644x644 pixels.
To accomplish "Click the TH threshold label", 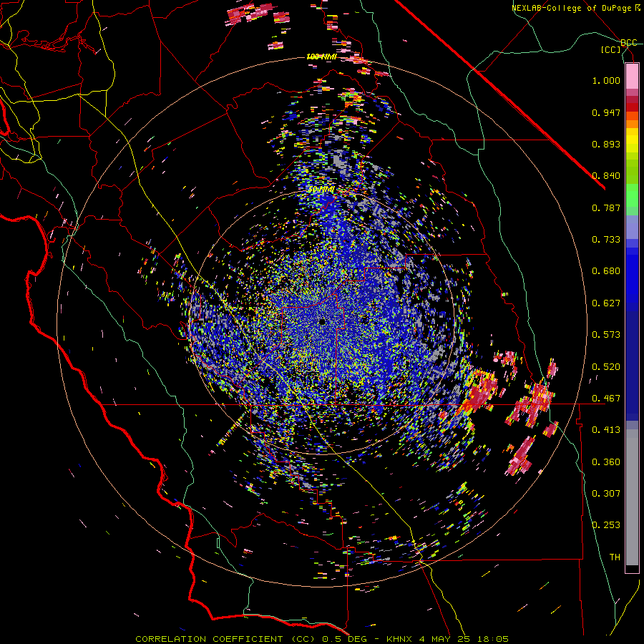I will [615, 557].
